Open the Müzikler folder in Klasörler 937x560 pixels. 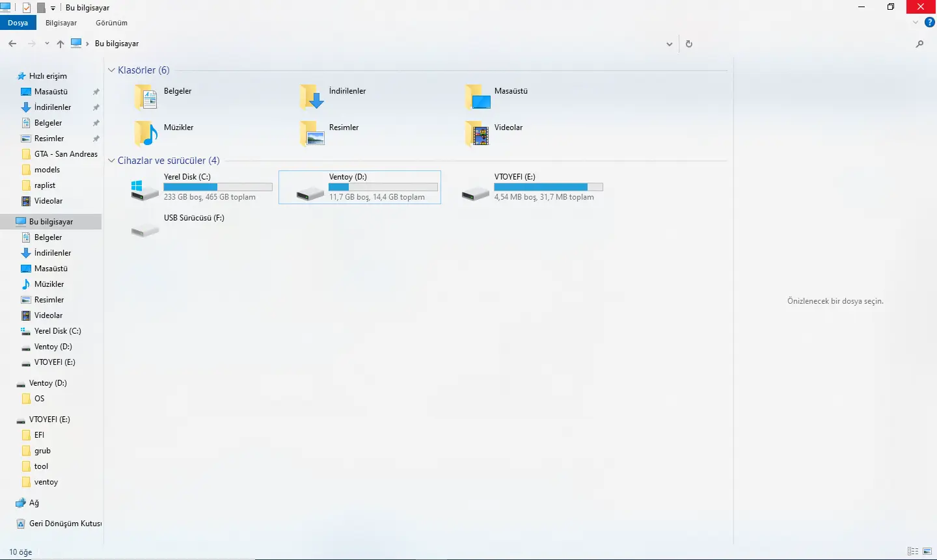click(164, 133)
